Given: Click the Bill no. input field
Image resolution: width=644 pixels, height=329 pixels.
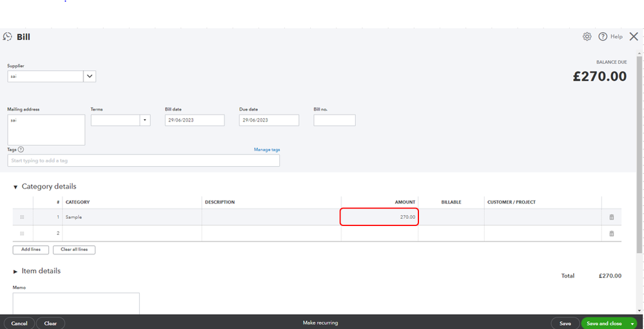Looking at the screenshot, I should [x=335, y=120].
